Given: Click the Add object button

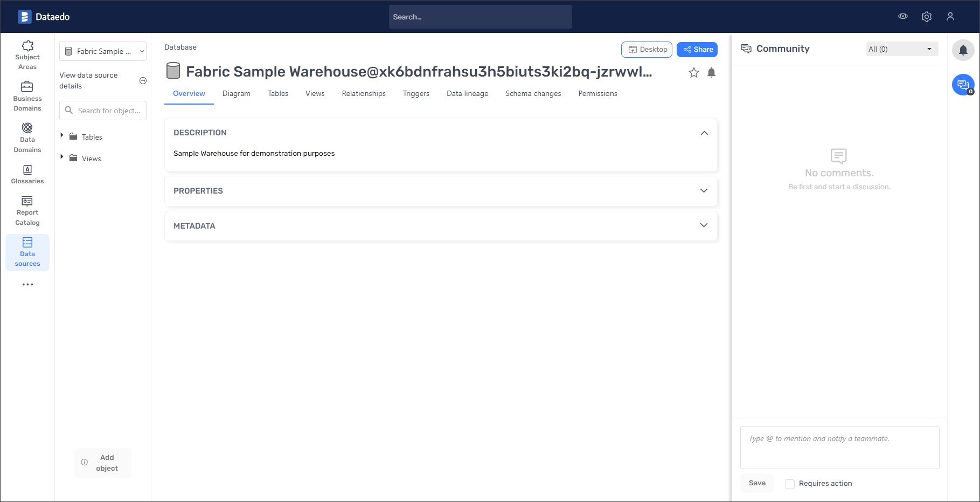Looking at the screenshot, I should pyautogui.click(x=103, y=463).
